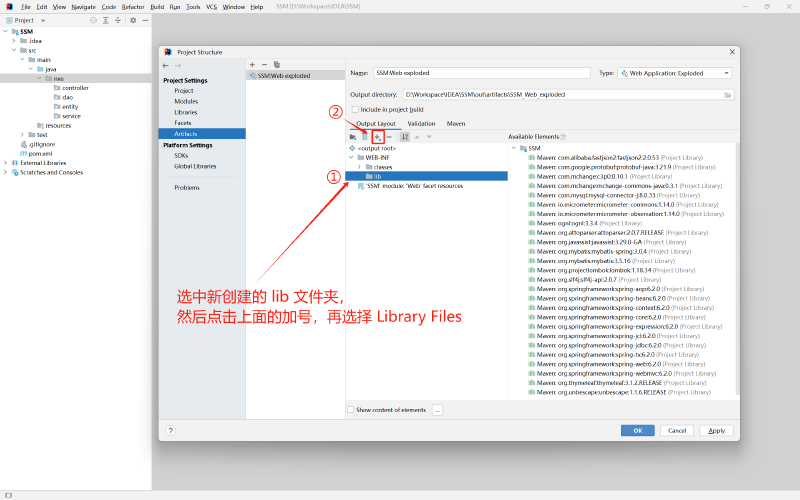Collapse the SSM project root in the tree

point(6,32)
